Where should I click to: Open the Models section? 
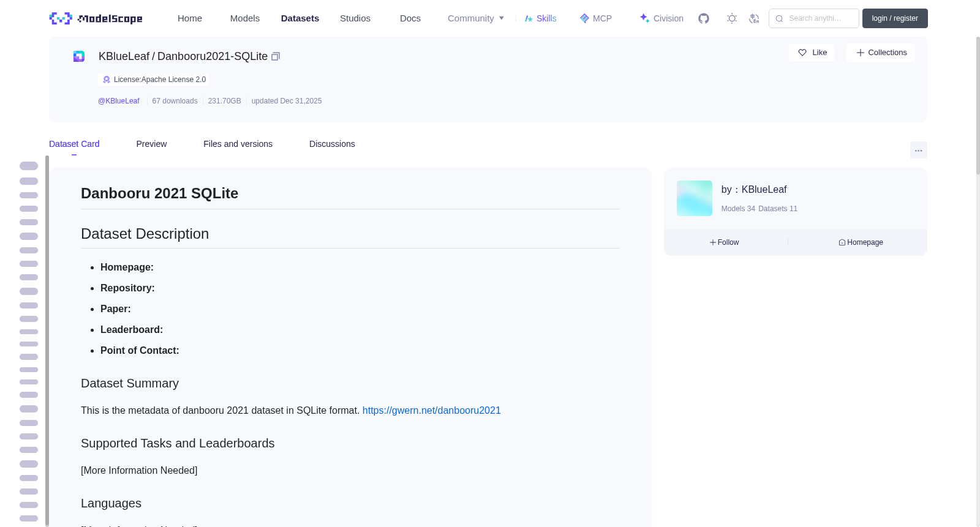[x=245, y=18]
